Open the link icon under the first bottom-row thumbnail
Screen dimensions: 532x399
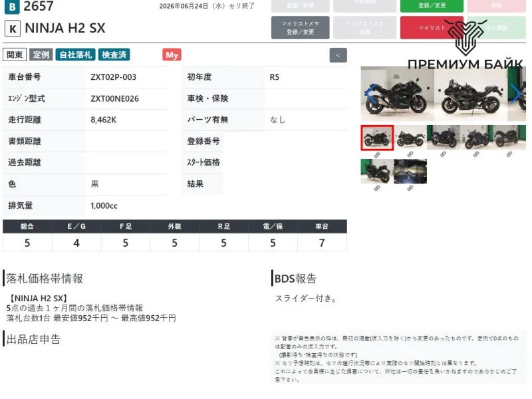(x=377, y=188)
